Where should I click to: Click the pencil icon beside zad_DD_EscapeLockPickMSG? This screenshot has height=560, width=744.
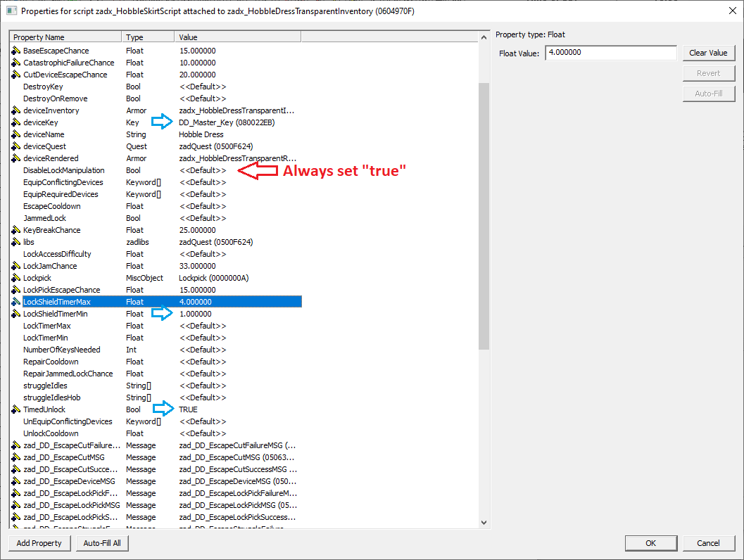pyautogui.click(x=15, y=505)
